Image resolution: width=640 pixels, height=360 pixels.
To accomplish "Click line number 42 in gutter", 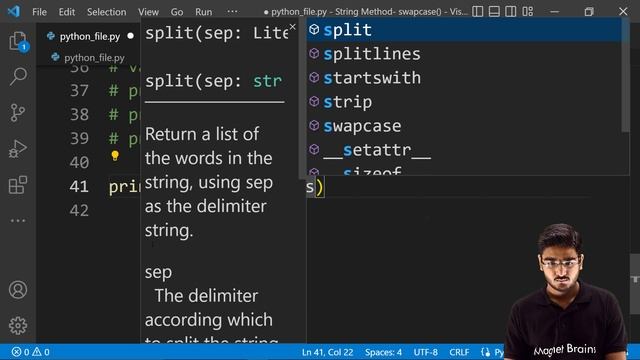I will (79, 211).
